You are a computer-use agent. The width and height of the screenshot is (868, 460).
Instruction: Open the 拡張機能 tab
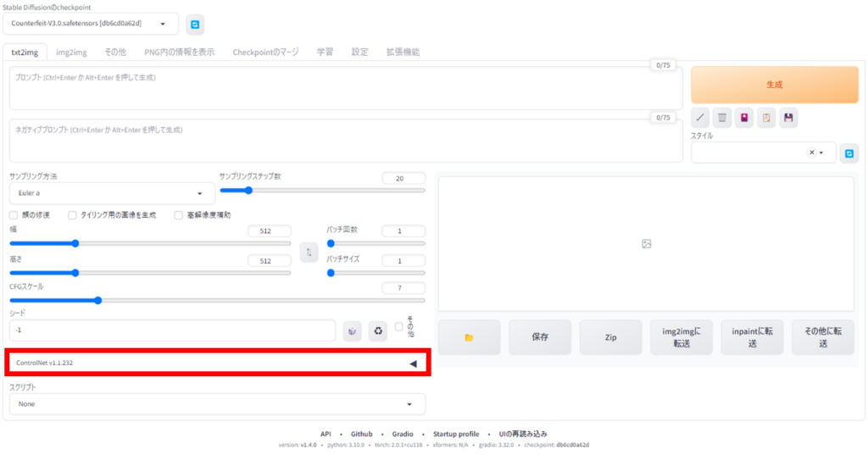coord(403,52)
